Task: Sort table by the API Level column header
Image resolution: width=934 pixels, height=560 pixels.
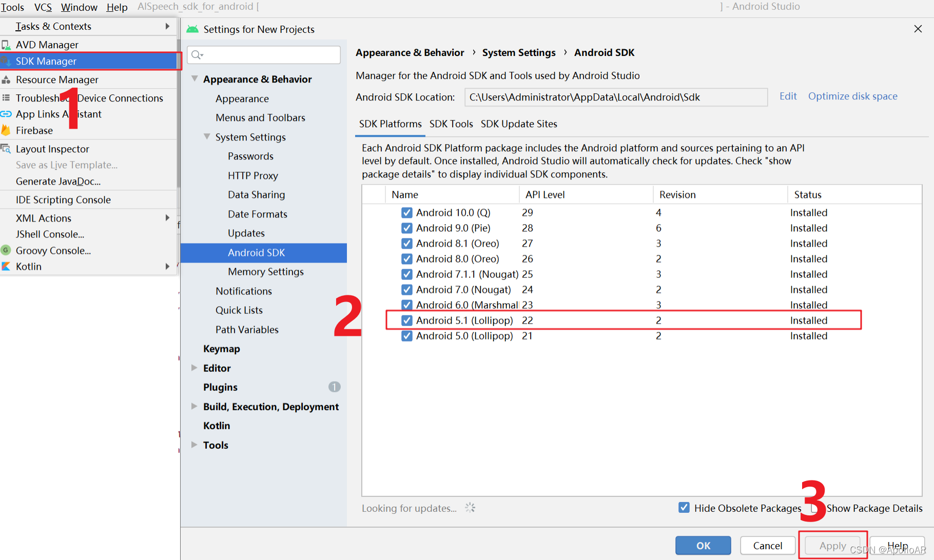Action: click(x=586, y=195)
